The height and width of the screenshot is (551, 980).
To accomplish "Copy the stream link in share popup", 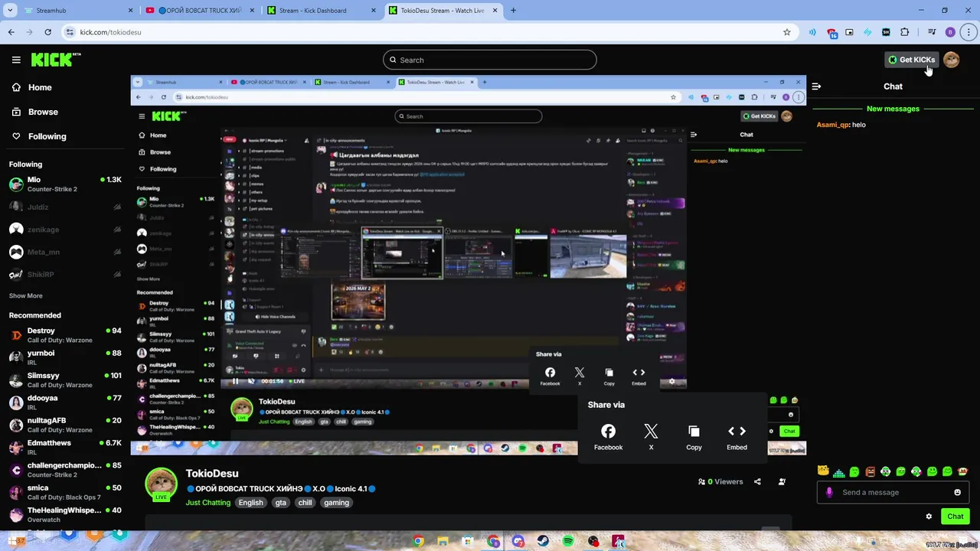I will (694, 438).
